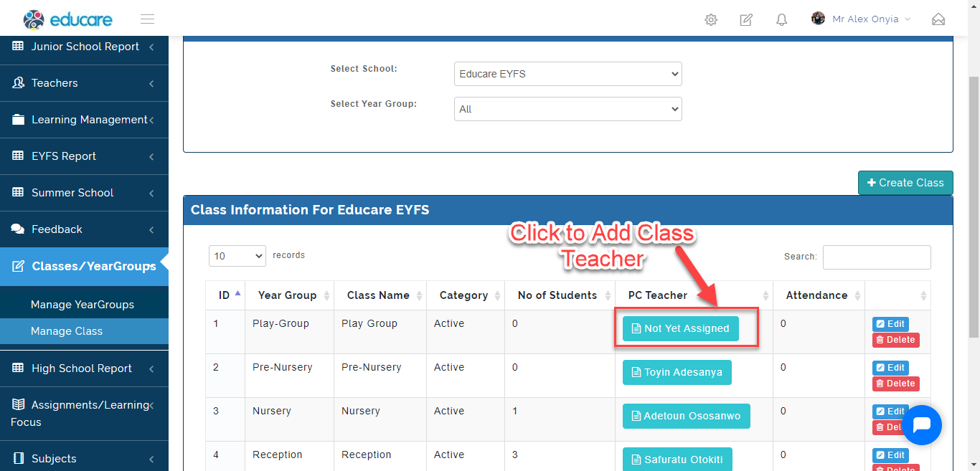Click the compose note icon in header
Image resolution: width=980 pixels, height=471 pixels.
coord(746,19)
